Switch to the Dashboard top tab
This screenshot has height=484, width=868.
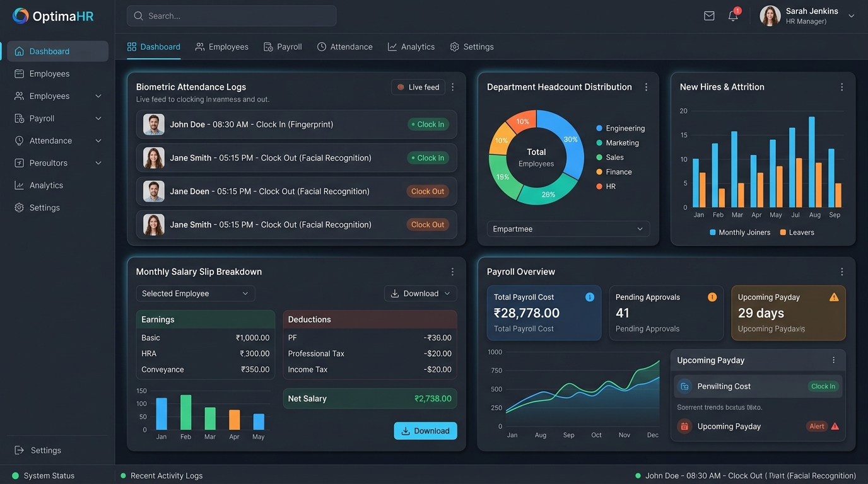[154, 47]
